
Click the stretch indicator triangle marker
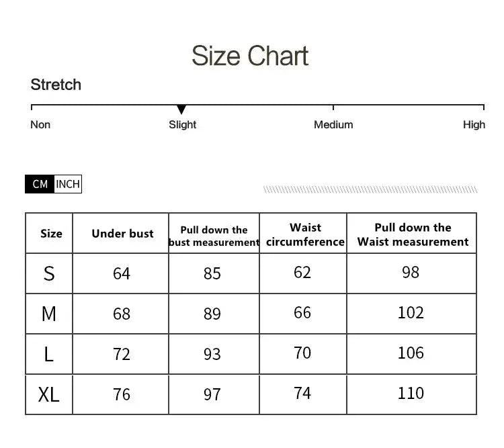click(181, 109)
